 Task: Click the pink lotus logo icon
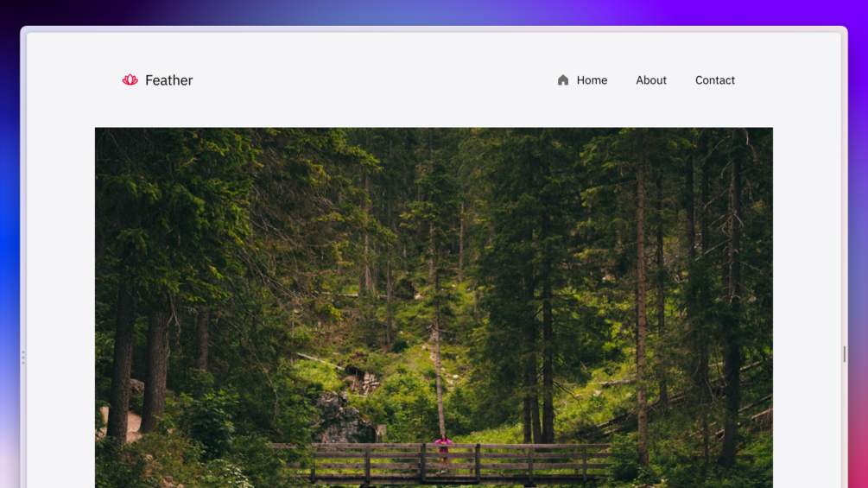(130, 80)
